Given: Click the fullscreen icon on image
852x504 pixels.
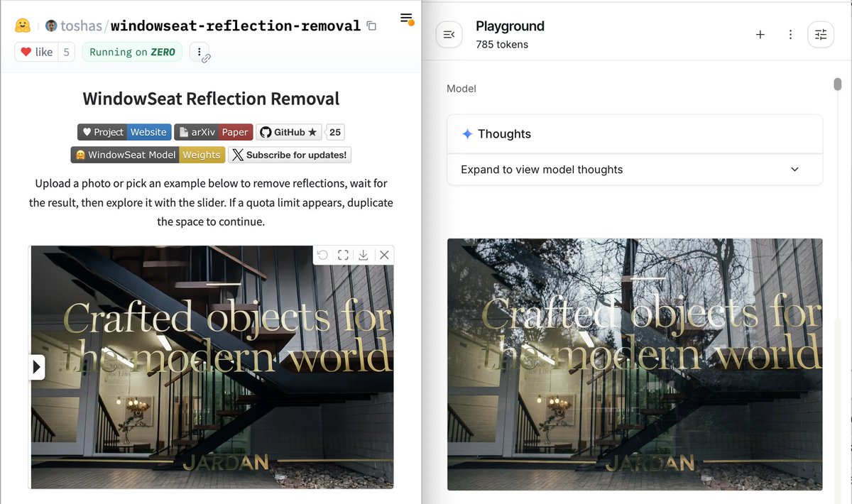Looking at the screenshot, I should coord(343,255).
